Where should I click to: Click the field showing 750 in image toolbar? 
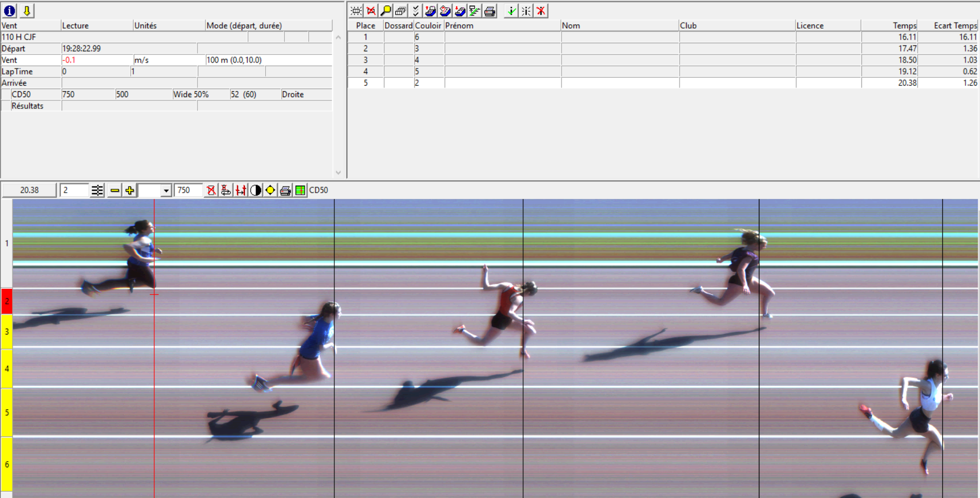click(x=188, y=190)
